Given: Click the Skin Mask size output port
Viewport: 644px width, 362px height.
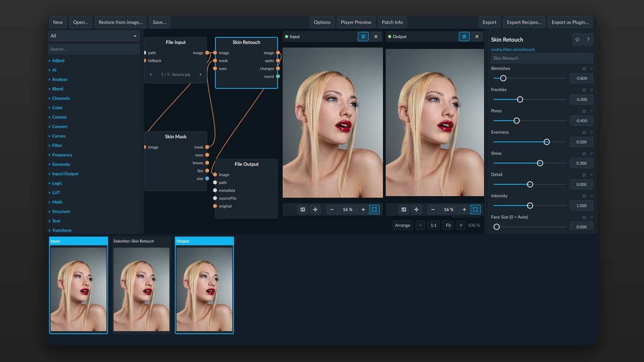Looking at the screenshot, I should click(207, 179).
